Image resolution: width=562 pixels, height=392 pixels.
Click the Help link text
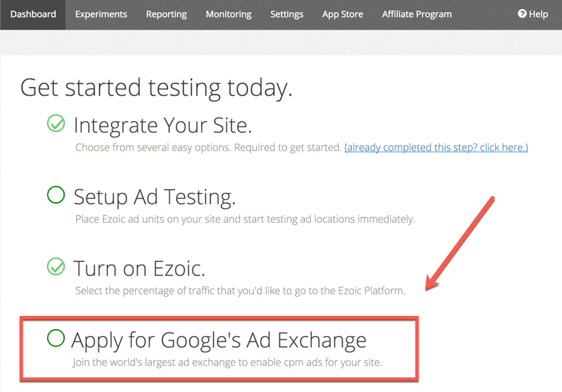coord(539,14)
